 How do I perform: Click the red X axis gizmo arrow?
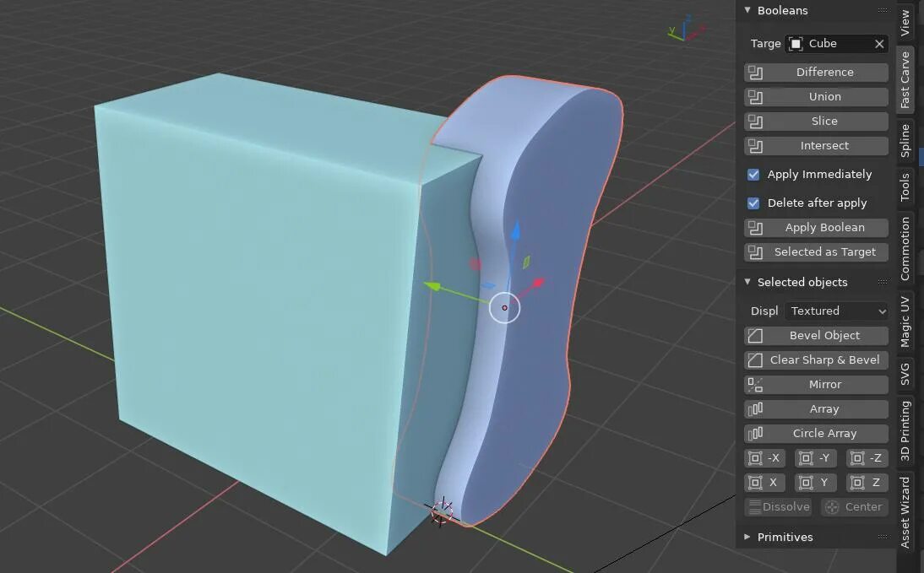[x=538, y=284]
